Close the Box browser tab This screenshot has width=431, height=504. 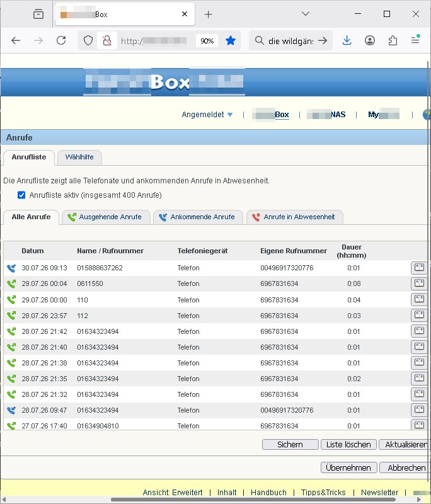tap(185, 14)
